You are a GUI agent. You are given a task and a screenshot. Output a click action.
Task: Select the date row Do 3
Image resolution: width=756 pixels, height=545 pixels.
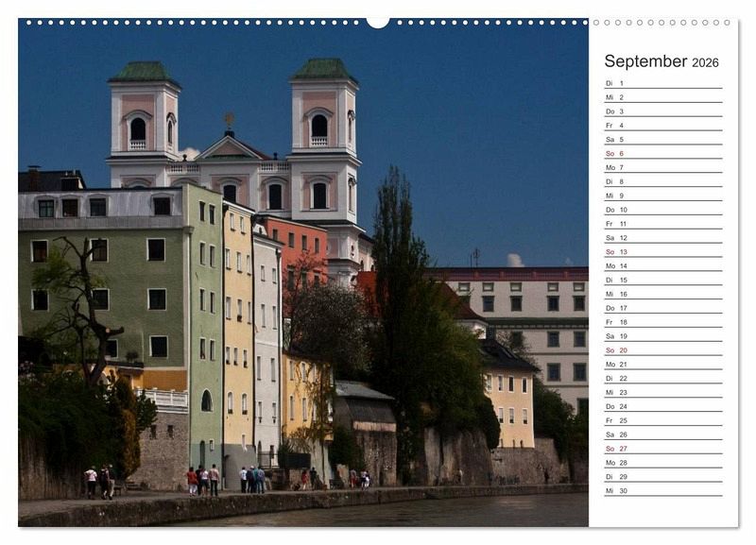coord(663,111)
